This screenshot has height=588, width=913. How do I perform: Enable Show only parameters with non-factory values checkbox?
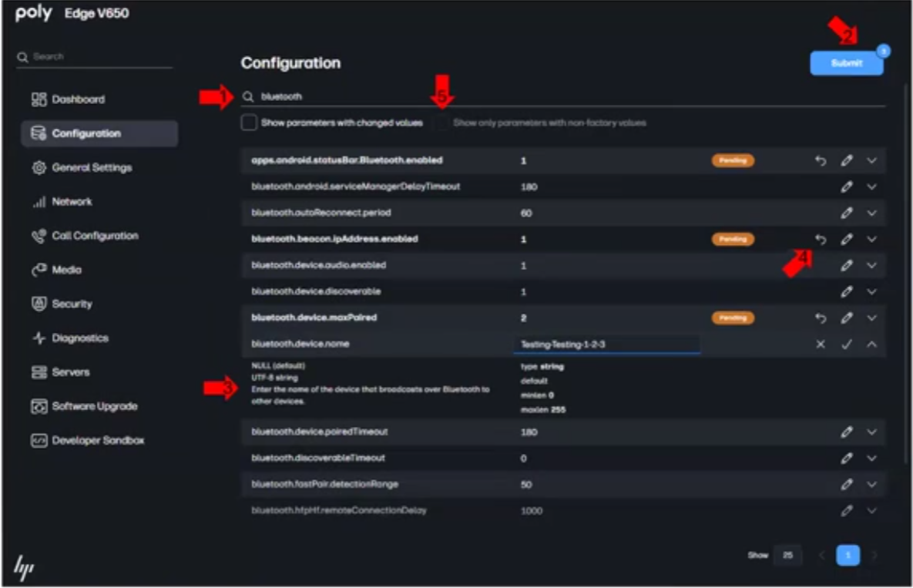[441, 123]
